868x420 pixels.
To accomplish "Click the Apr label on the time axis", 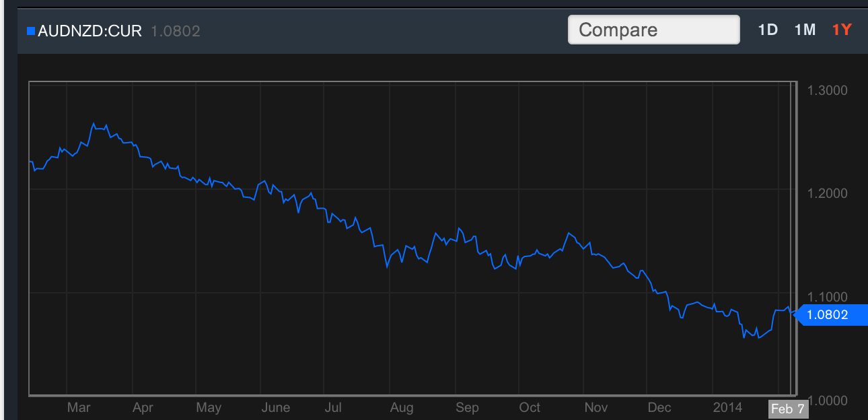I will tap(143, 407).
